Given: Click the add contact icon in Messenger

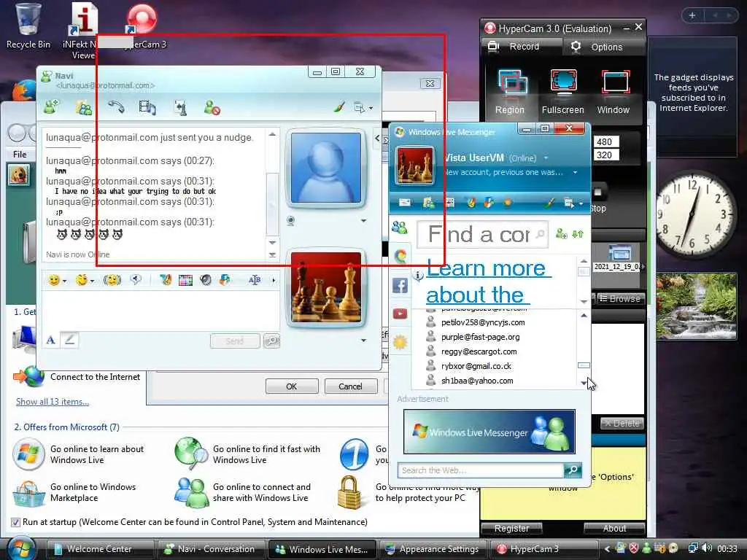Looking at the screenshot, I should (x=562, y=234).
